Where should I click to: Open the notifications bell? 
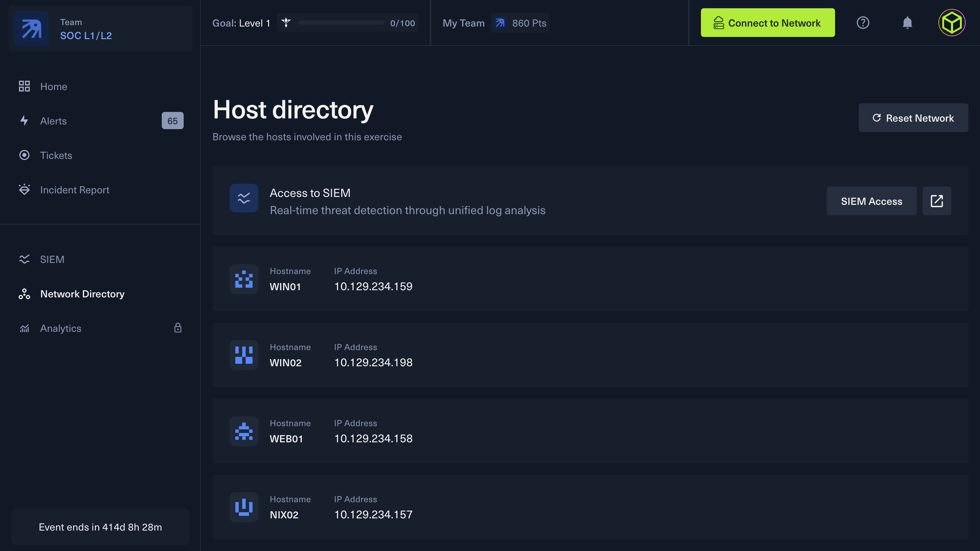click(x=907, y=23)
